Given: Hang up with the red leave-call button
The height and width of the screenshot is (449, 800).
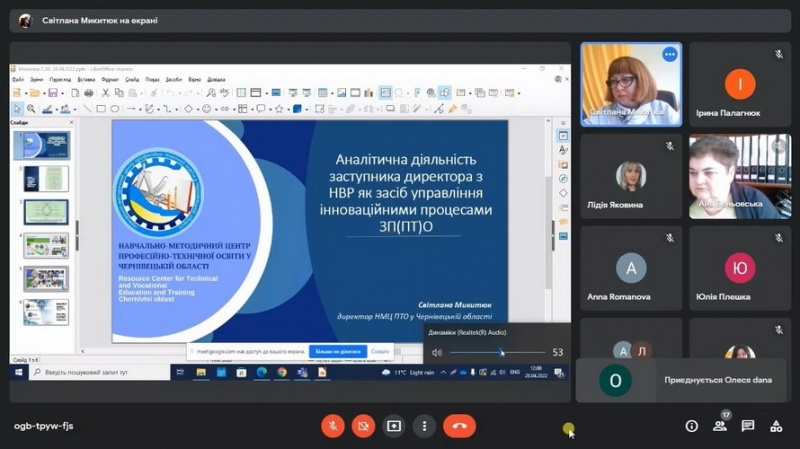Looking at the screenshot, I should click(459, 425).
